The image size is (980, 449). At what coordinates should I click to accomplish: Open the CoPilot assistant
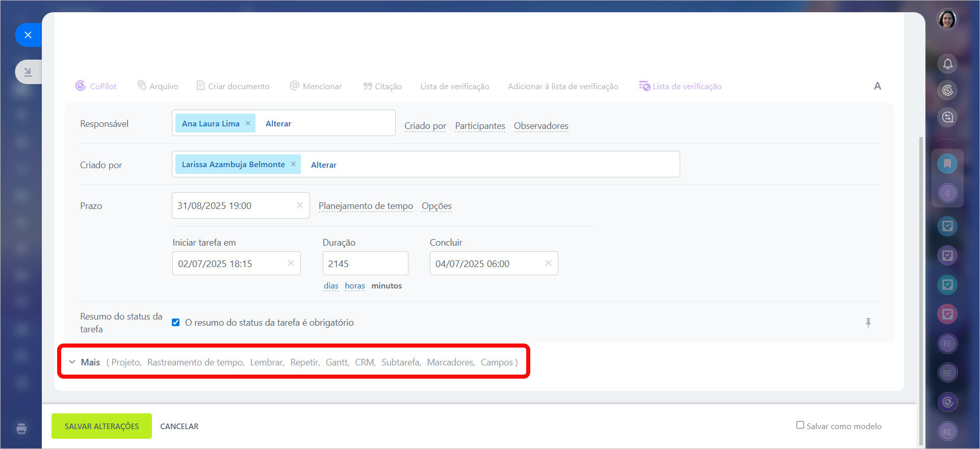(96, 86)
